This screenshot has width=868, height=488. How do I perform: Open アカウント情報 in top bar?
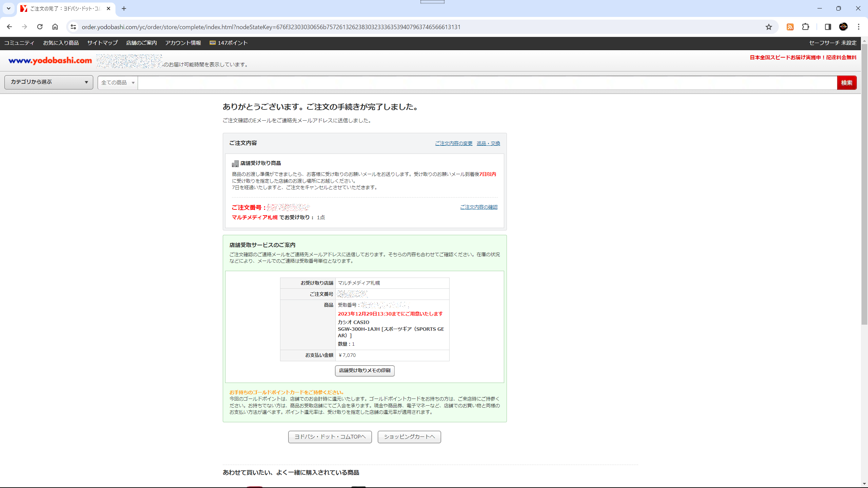[x=183, y=43]
